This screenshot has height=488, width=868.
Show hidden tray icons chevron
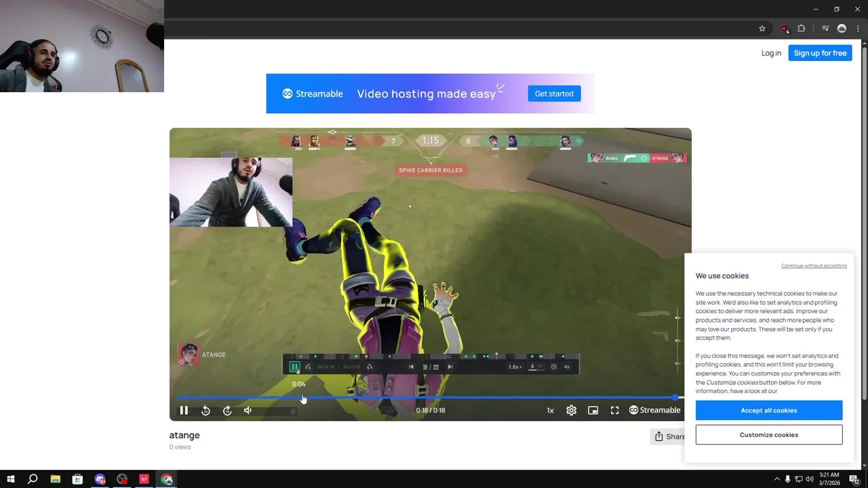(x=777, y=479)
